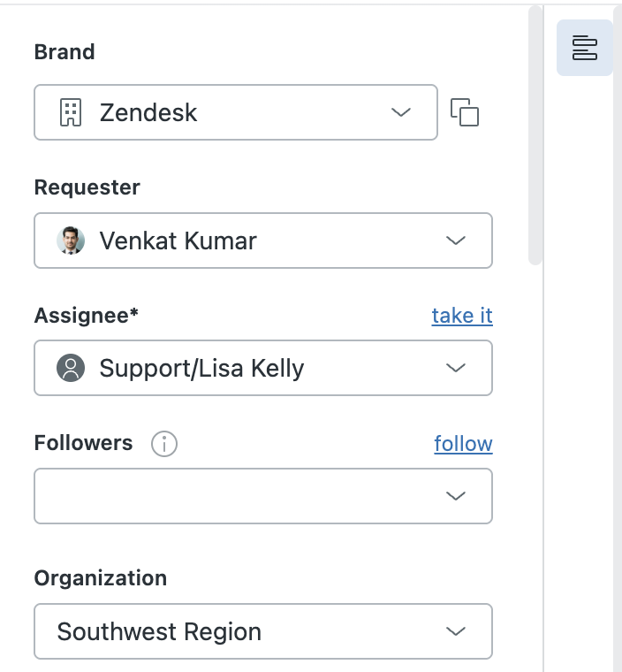Open the Followers dropdown arrow
This screenshot has height=672, width=622.
tap(456, 496)
